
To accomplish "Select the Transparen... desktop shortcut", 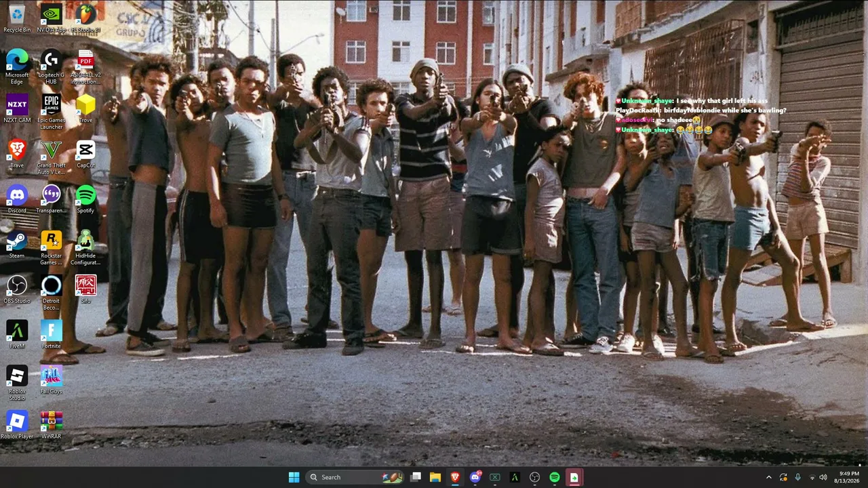I will pyautogui.click(x=51, y=199).
